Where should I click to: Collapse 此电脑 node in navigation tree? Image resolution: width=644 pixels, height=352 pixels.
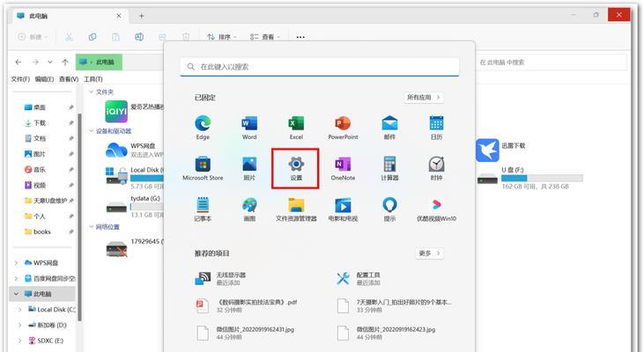coord(16,294)
